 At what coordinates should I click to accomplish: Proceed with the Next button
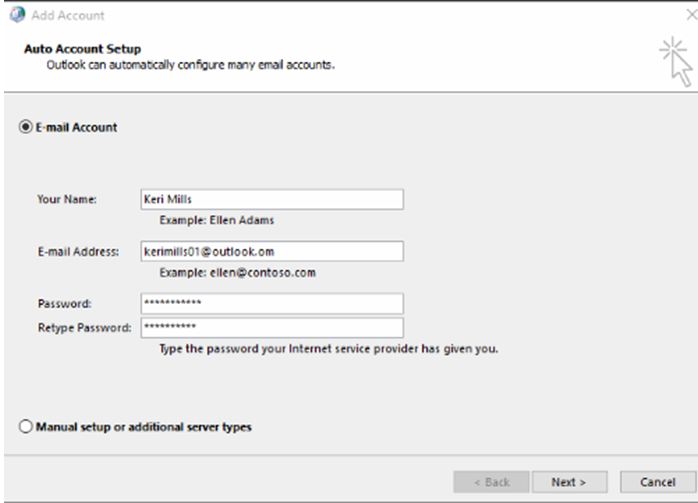point(569,482)
